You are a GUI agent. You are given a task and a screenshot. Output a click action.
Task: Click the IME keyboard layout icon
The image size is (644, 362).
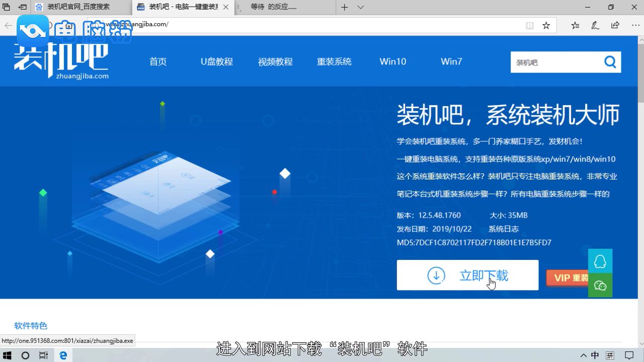pyautogui.click(x=610, y=355)
